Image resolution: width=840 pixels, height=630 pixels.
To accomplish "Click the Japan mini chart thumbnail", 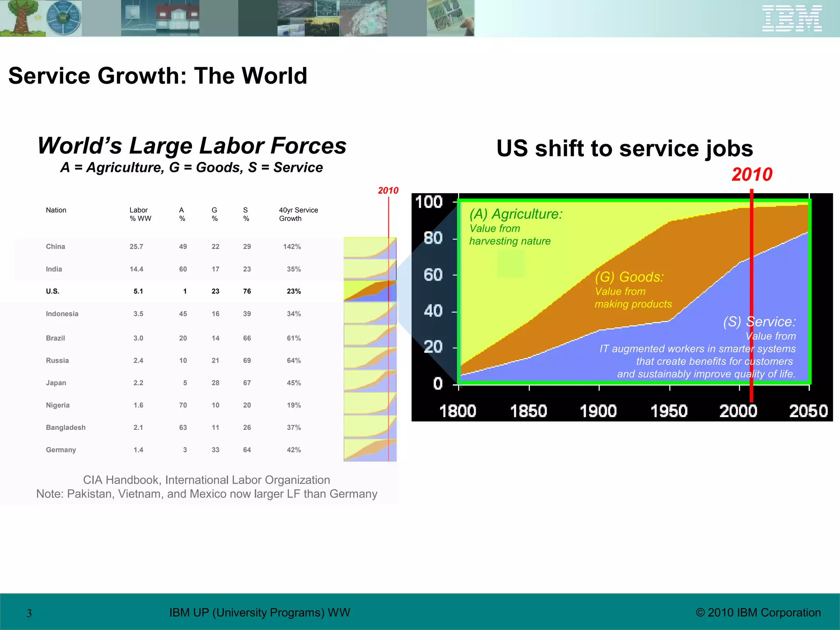I will point(370,381).
